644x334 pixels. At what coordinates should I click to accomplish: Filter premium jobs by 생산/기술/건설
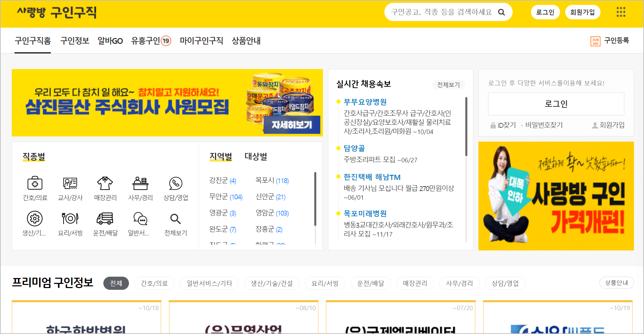coord(272,283)
